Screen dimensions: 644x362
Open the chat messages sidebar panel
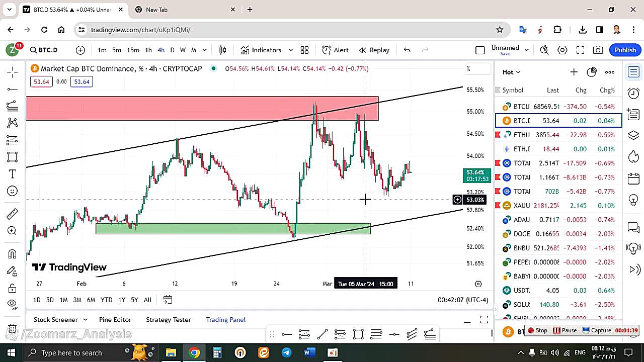pyautogui.click(x=633, y=227)
